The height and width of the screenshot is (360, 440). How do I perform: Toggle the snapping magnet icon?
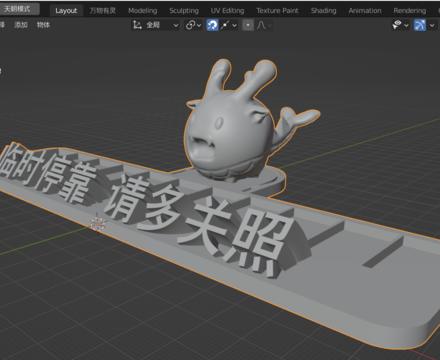click(x=212, y=25)
